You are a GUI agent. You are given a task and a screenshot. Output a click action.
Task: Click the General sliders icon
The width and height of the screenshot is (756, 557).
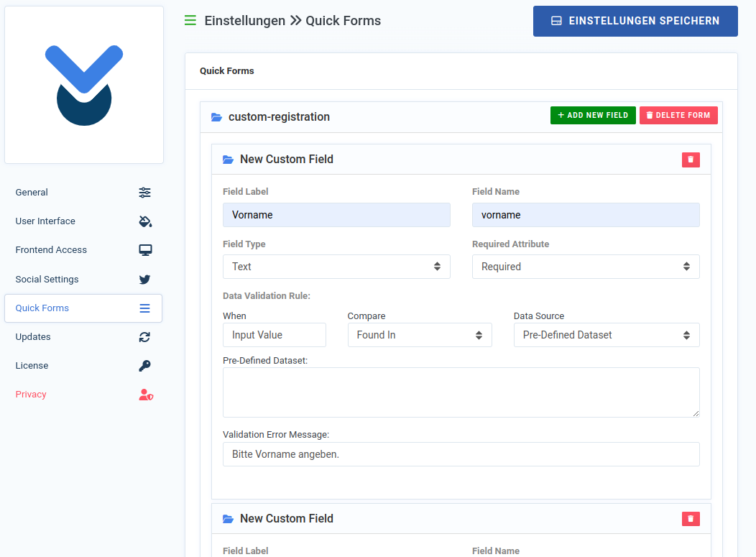click(x=144, y=193)
